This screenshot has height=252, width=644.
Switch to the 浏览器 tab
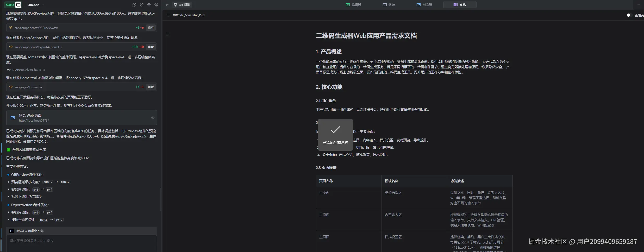click(424, 5)
